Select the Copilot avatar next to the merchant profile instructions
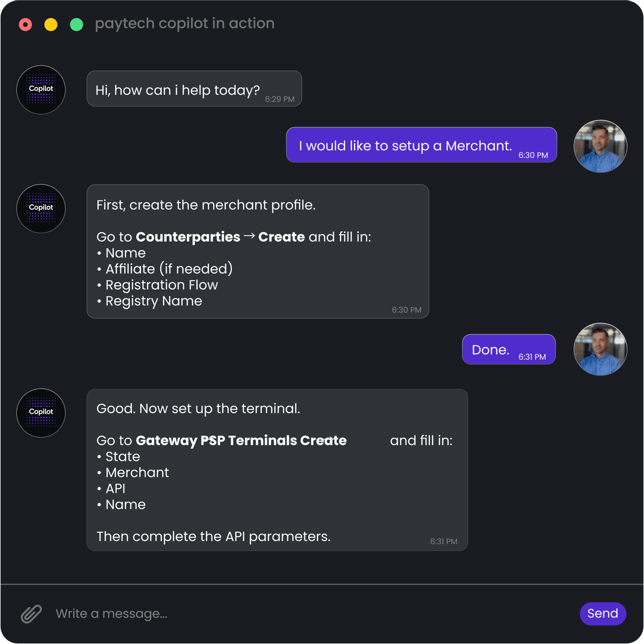This screenshot has height=644, width=644. pyautogui.click(x=41, y=208)
